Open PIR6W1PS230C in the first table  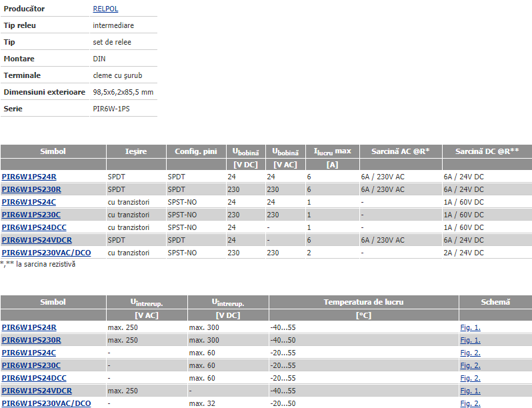pyautogui.click(x=31, y=215)
